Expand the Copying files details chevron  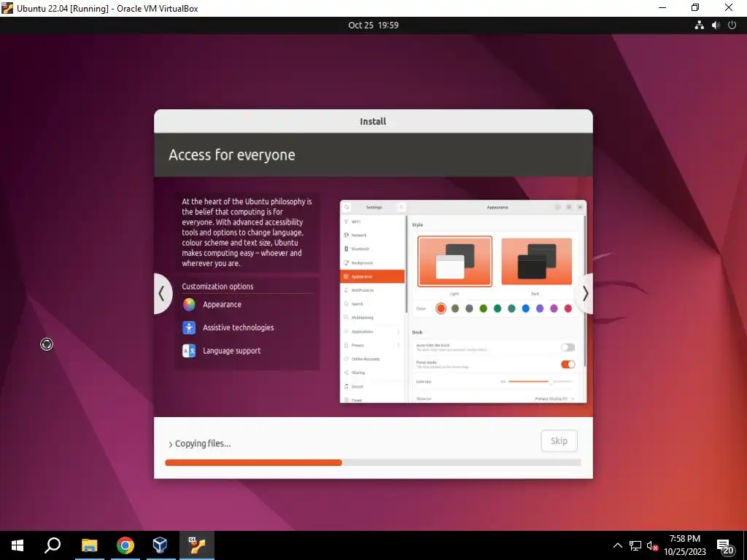click(171, 444)
